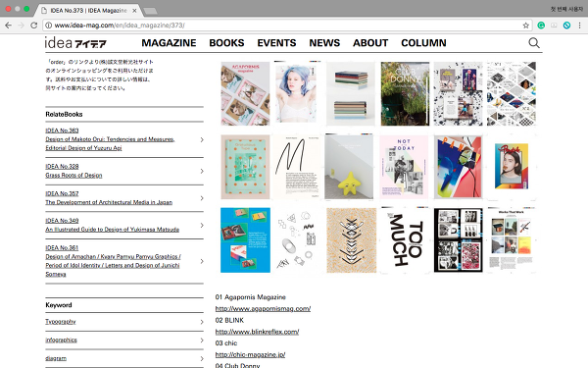The image size is (588, 368).
Task: Visit the chic-magazine.jp link
Action: point(250,354)
